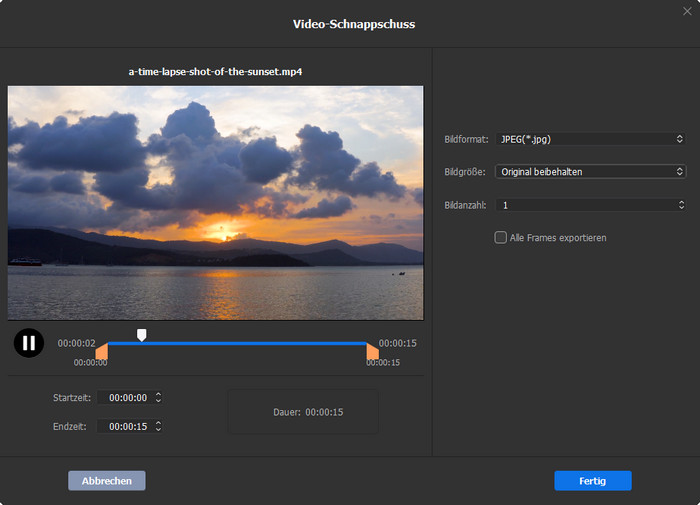
Task: Click the Endzeit stepper arrows
Action: point(158,426)
